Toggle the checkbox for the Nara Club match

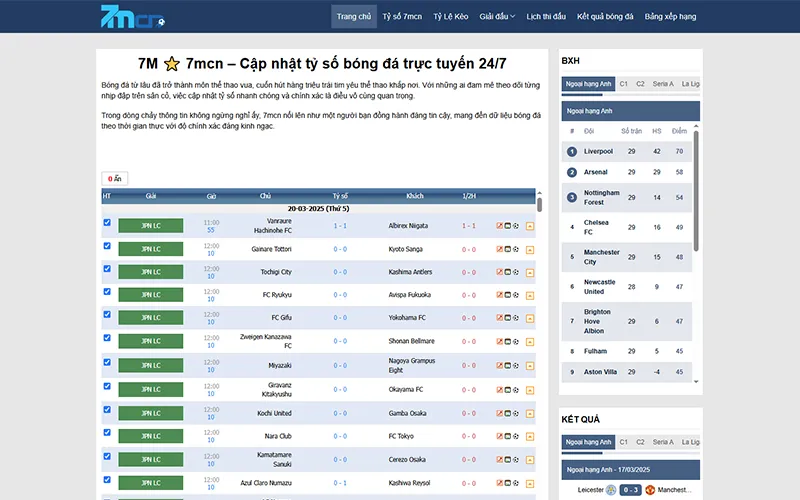tap(107, 432)
